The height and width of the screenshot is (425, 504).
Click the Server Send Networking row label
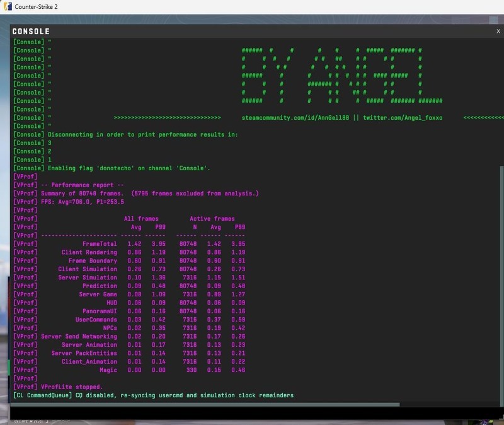click(x=79, y=336)
